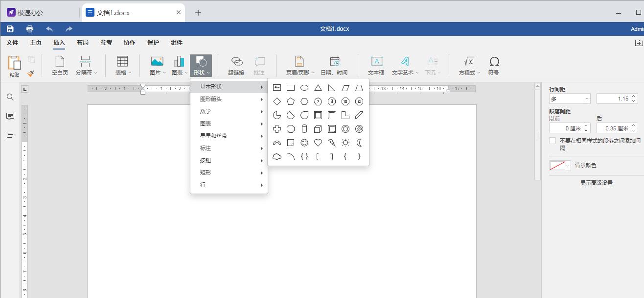Click the 1.15 line spacing input field

pos(616,98)
